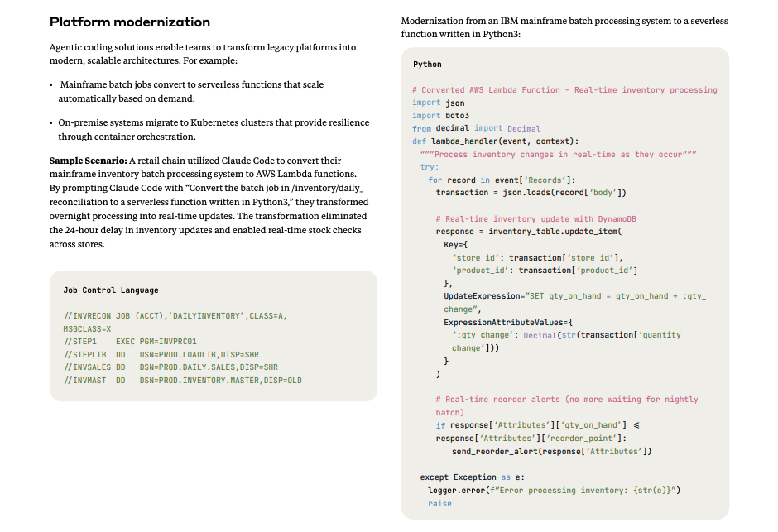Click the //INVSALES DD line
The width and height of the screenshot is (778, 532).
click(x=170, y=367)
